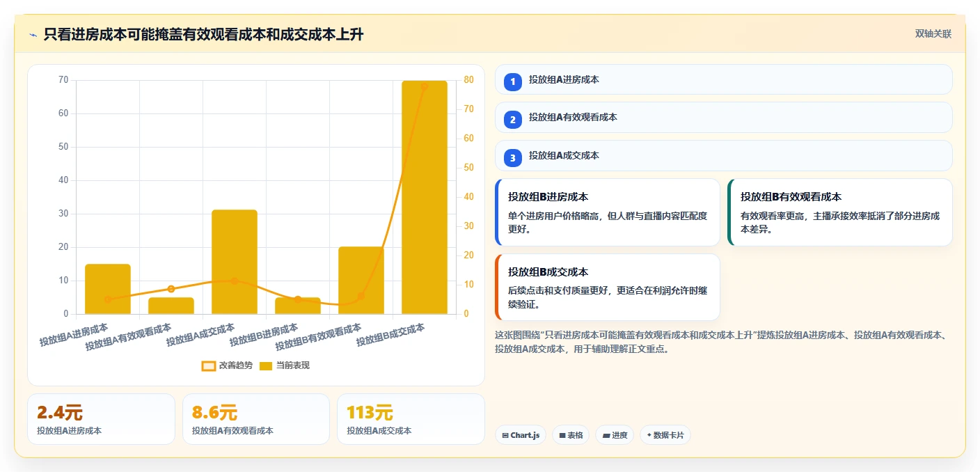Click description 有效观看率更高
This screenshot has height=472, width=980.
tap(840, 222)
